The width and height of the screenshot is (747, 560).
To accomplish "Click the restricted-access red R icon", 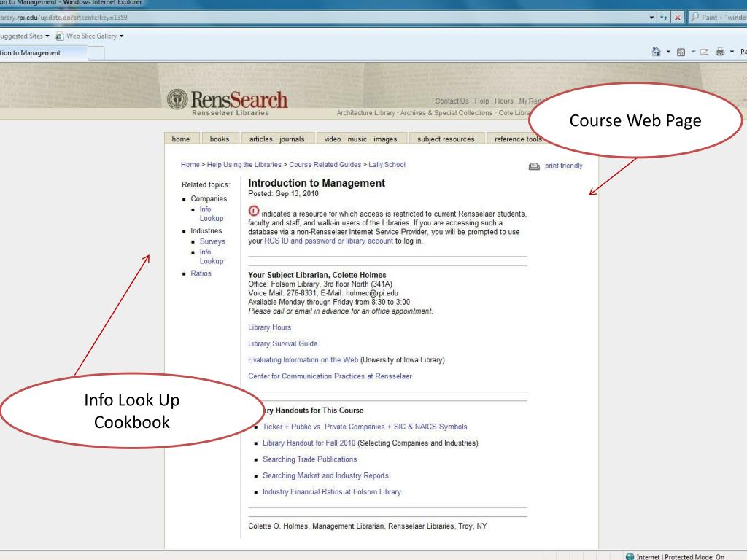I will click(x=254, y=211).
